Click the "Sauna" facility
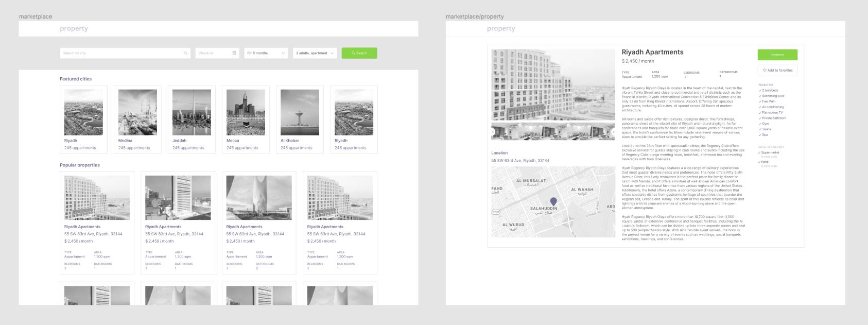Screen dimensions: 868x325 coord(765,129)
